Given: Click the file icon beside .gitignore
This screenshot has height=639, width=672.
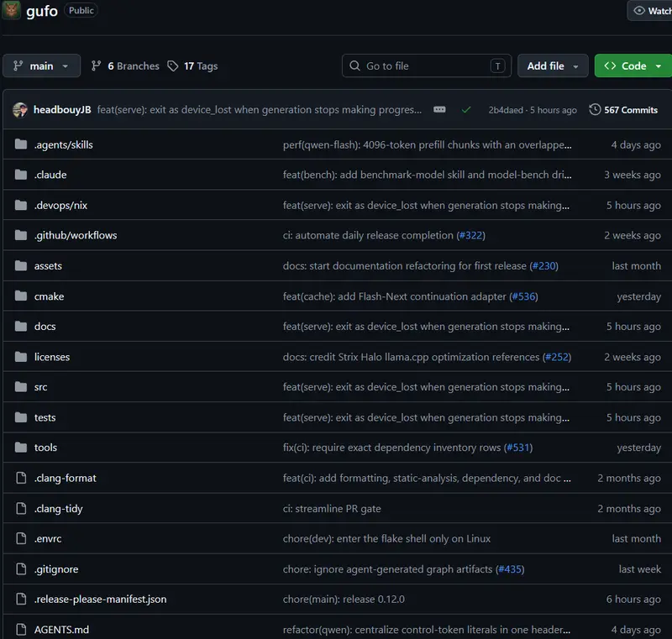Looking at the screenshot, I should tap(21, 568).
